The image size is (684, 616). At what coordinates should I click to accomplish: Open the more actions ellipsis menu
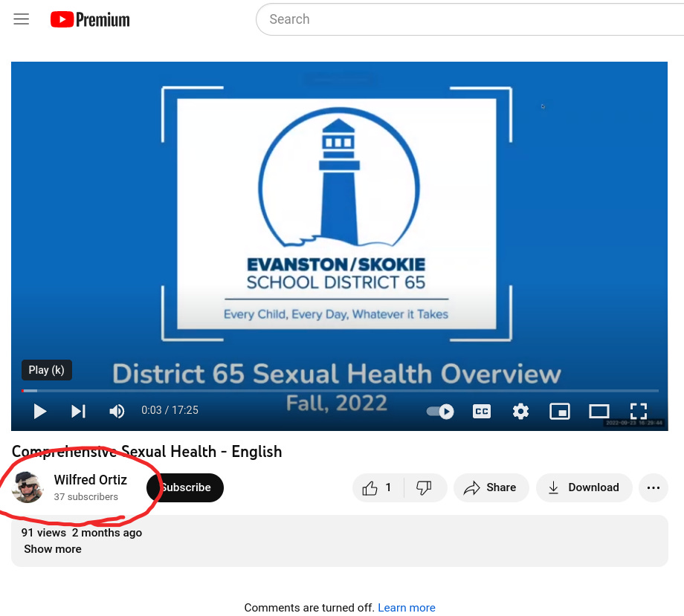click(x=653, y=487)
